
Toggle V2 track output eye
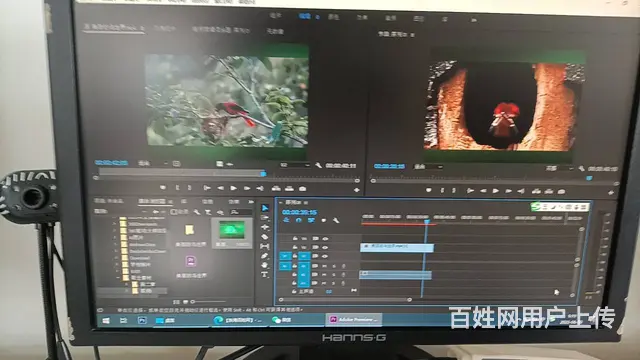point(325,247)
